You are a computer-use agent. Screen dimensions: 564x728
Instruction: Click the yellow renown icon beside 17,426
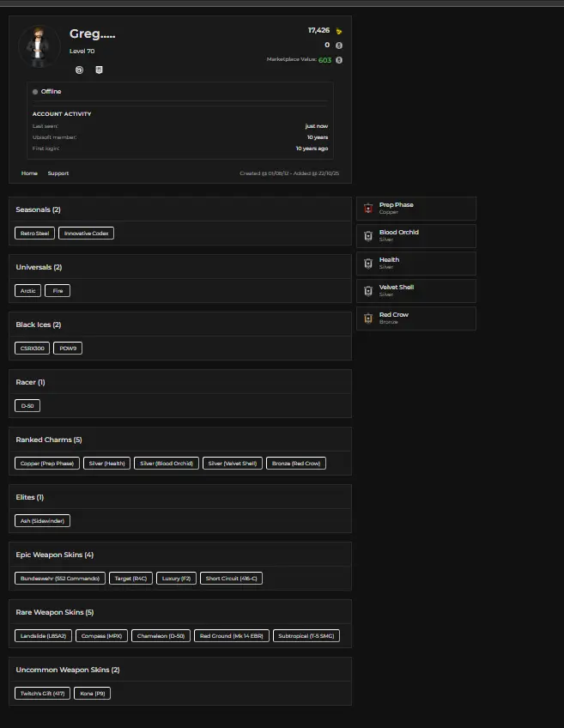pos(339,31)
